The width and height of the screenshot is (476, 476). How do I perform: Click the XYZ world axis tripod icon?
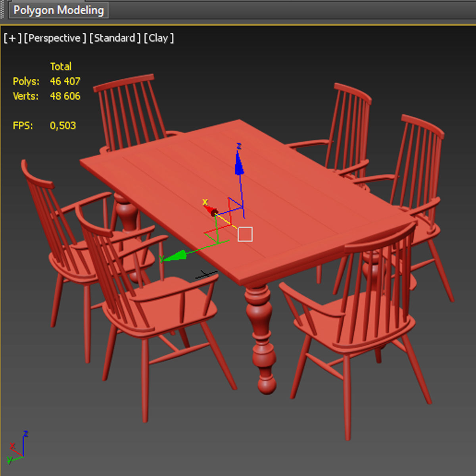point(17,447)
